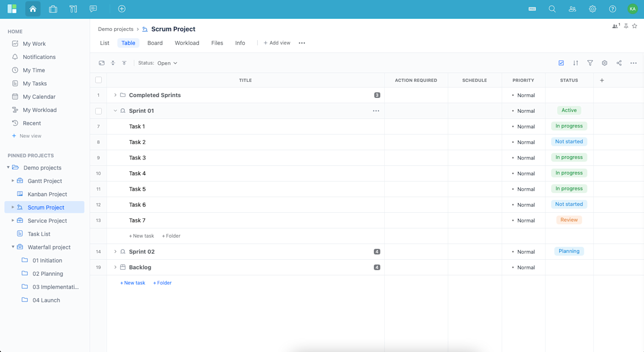Switch to the Workload view tab
Viewport: 644px width, 352px height.
[187, 43]
